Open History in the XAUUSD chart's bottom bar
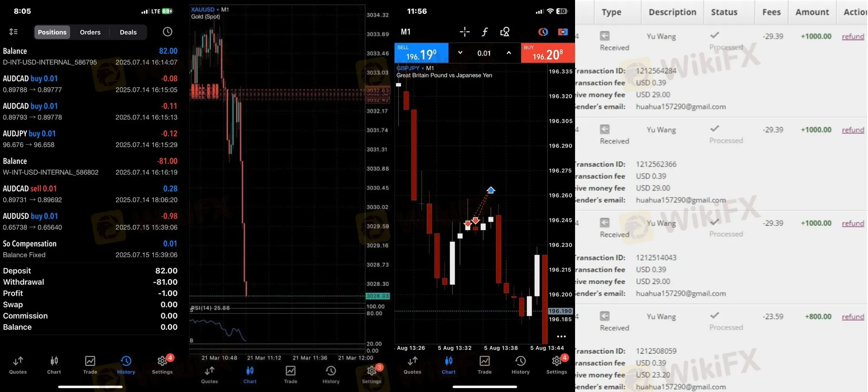 tap(331, 375)
